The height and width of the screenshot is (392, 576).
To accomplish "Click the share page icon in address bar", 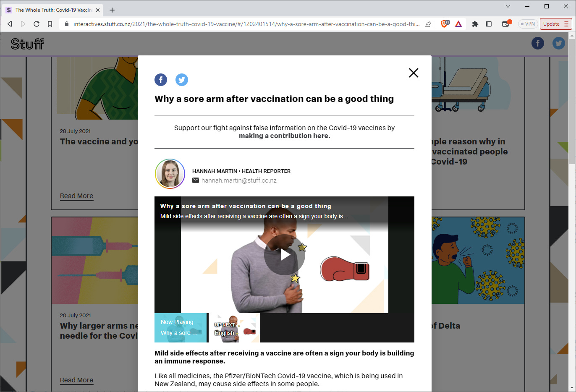I will [x=428, y=24].
